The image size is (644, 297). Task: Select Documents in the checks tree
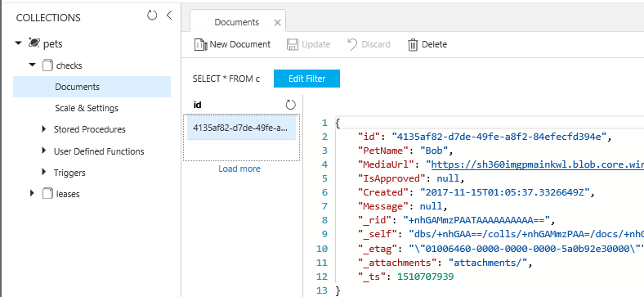(x=92, y=87)
